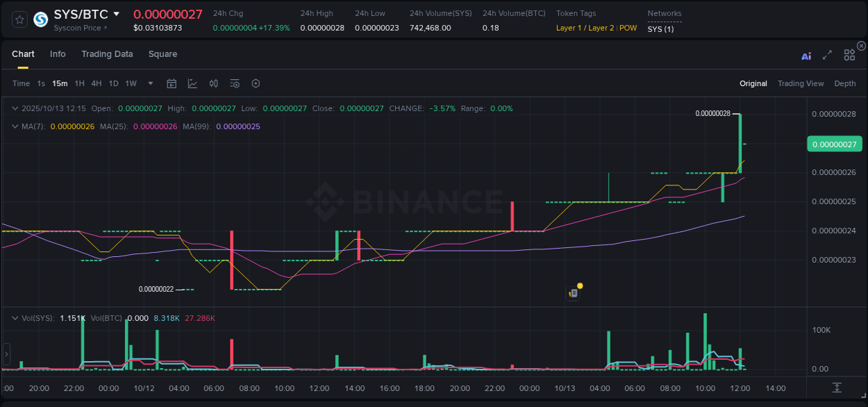The image size is (868, 407).
Task: Open the AI analysis assistant
Action: tap(806, 55)
